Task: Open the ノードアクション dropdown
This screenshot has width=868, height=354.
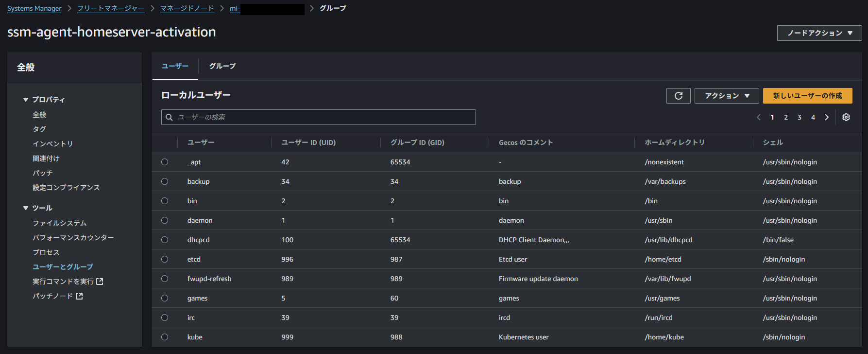Action: click(x=819, y=33)
